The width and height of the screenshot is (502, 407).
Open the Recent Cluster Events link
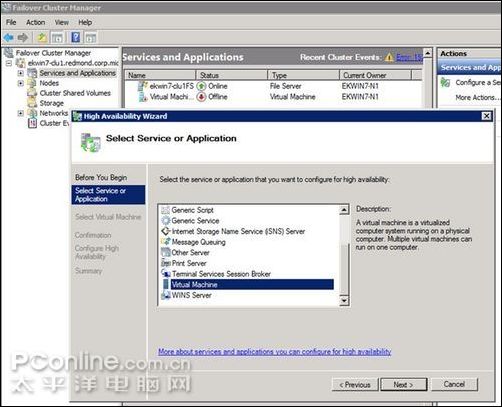click(409, 57)
